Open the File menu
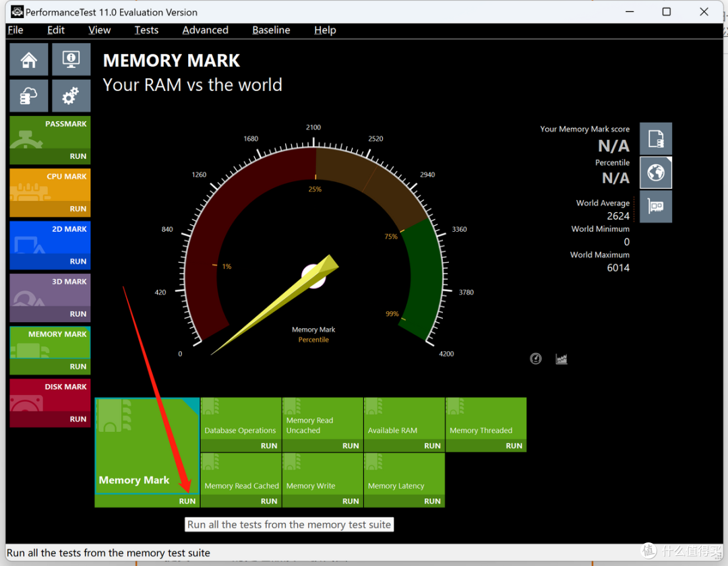Image resolution: width=728 pixels, height=566 pixels. click(16, 30)
